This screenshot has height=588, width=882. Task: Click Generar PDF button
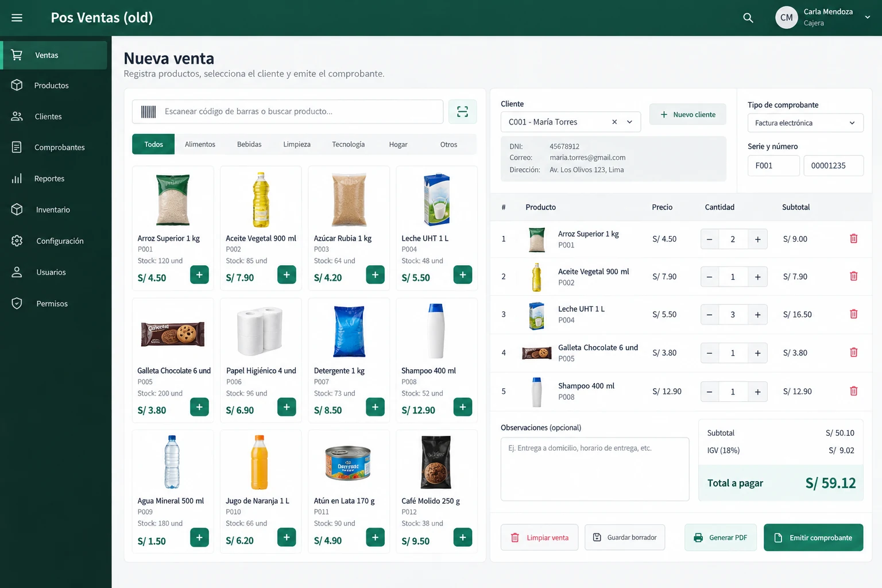[721, 537]
